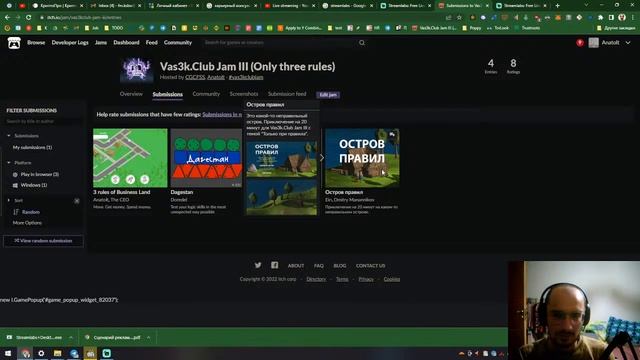Open the Windows Start button
Screen dimensions: 640x360
tap(8, 353)
